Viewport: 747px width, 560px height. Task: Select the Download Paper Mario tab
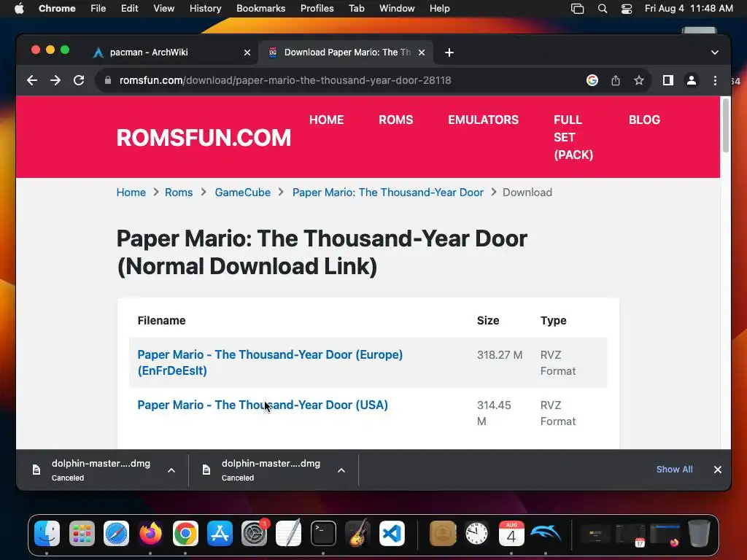pos(345,52)
